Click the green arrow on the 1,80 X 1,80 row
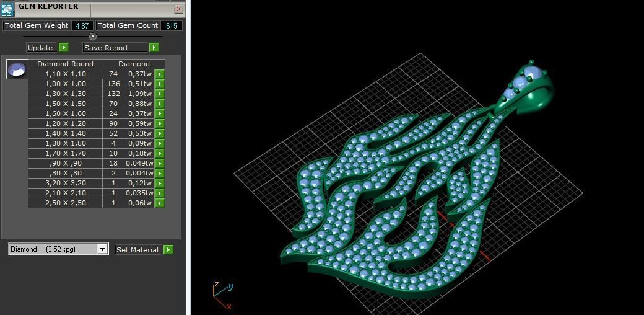 (x=160, y=143)
